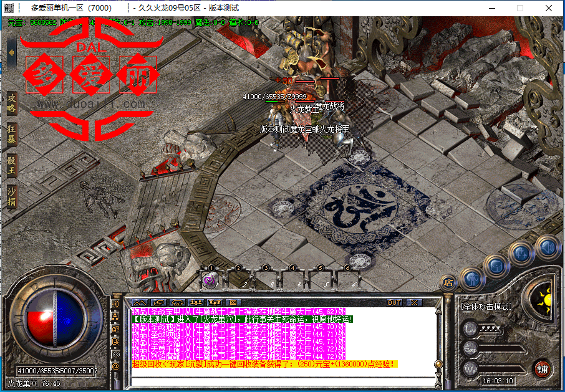This screenshot has height=392, width=565.
Task: Open the 殿王 side tab
Action: click(11, 165)
